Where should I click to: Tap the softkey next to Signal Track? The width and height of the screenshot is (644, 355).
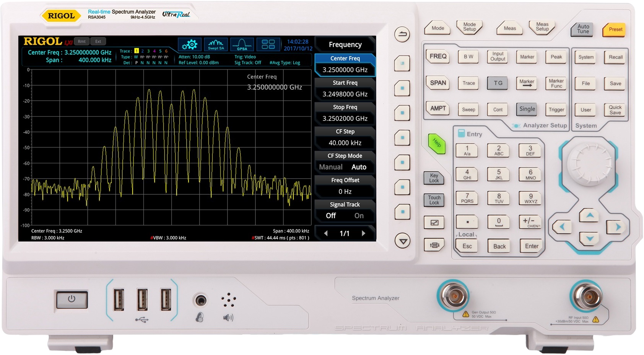pos(402,212)
